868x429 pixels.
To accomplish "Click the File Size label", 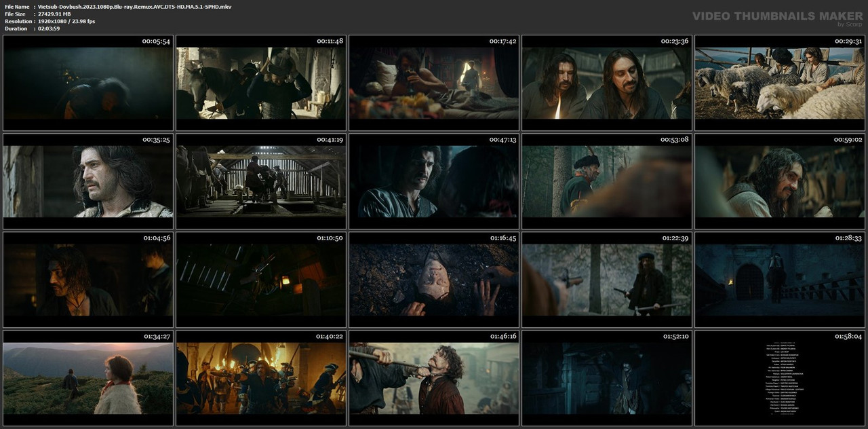I will pyautogui.click(x=15, y=14).
